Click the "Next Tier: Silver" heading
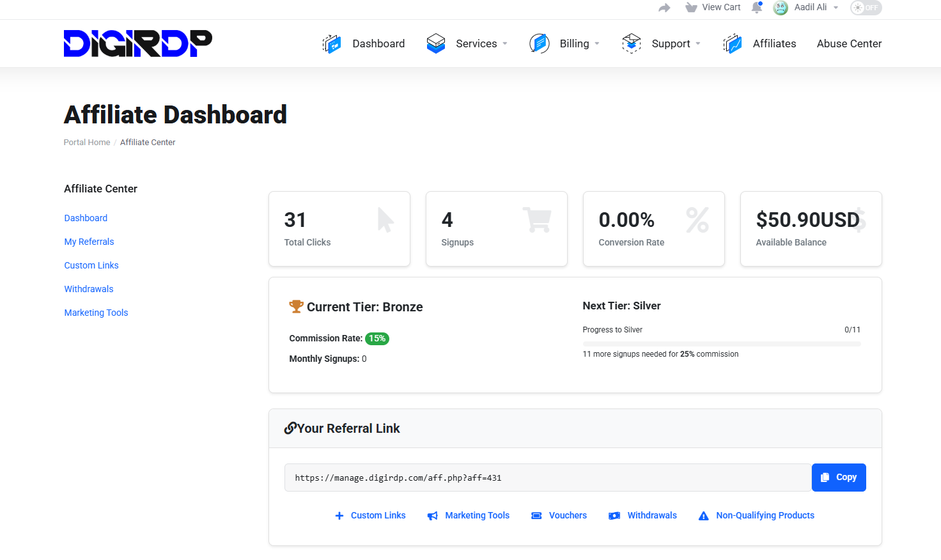Screen dimensions: 941x560 click(622, 306)
